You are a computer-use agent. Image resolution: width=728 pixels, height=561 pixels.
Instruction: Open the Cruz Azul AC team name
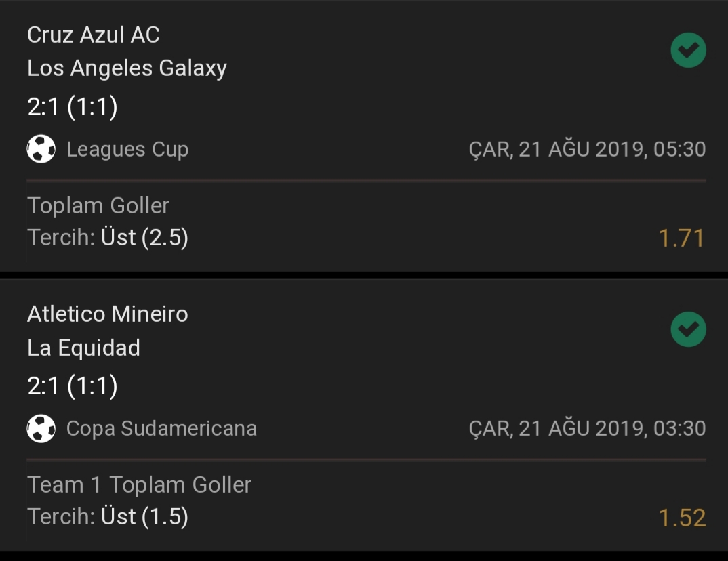94,35
